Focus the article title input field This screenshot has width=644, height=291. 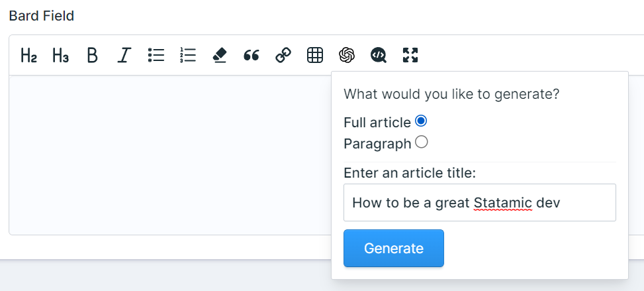click(x=480, y=202)
